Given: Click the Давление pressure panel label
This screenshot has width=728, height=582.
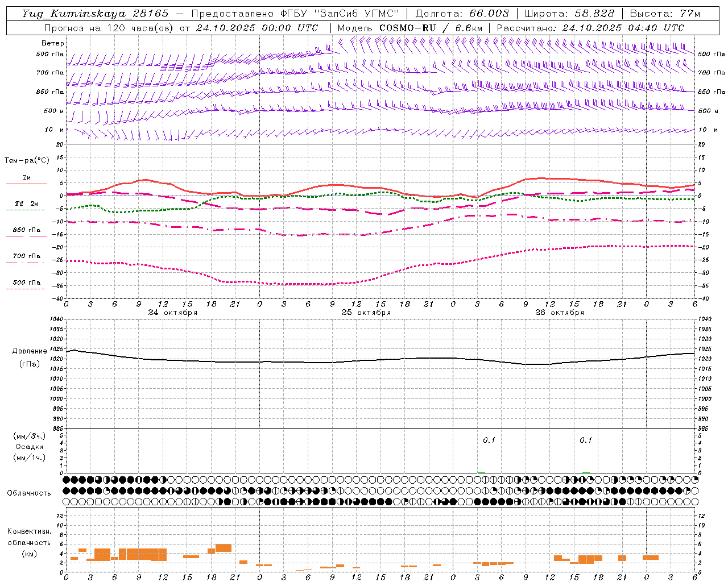Looking at the screenshot, I should (30, 351).
